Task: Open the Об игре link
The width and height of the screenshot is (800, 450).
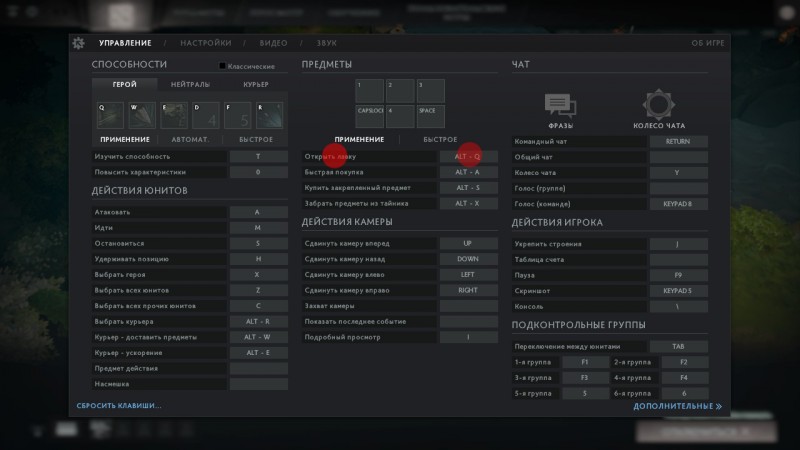Action: tap(705, 43)
